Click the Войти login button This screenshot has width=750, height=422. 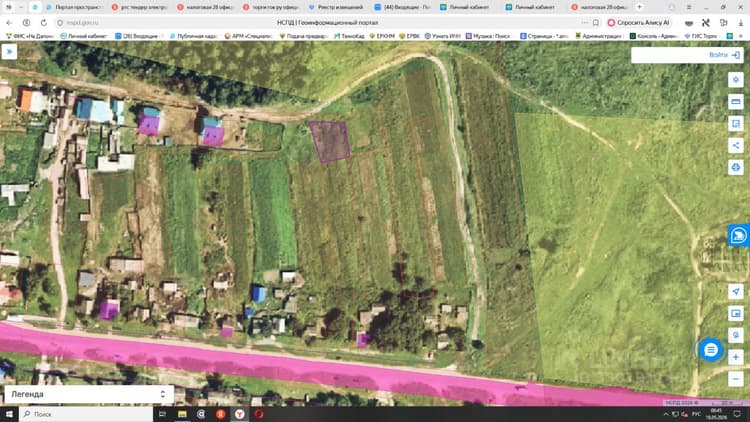point(724,55)
